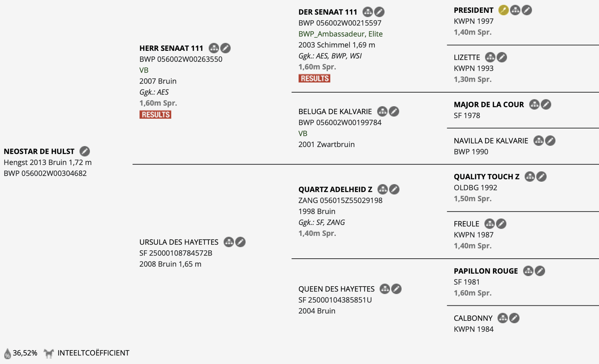Click the edit pencil beside DER SENAAT 111
Screen dimensions: 599x364
tap(379, 12)
